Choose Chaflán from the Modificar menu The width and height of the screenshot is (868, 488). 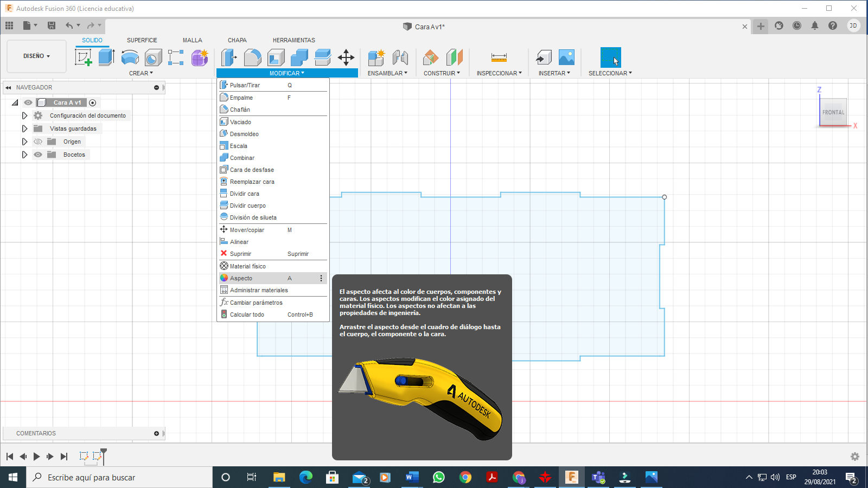[x=273, y=110]
